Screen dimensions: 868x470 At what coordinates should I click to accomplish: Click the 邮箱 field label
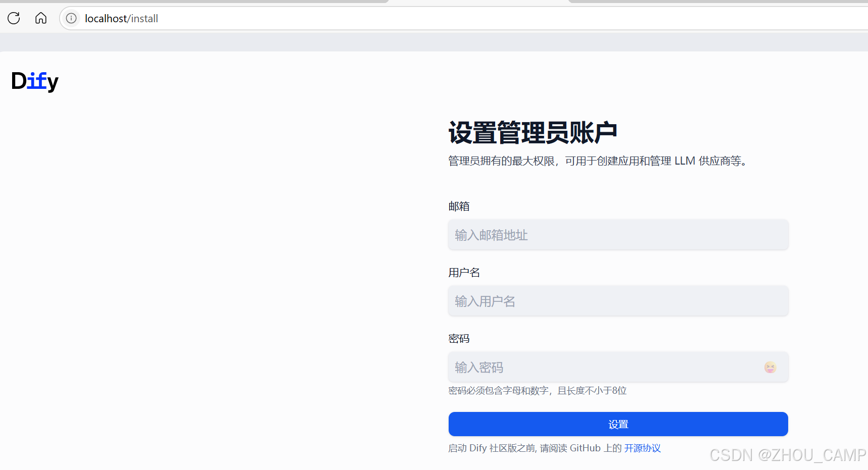click(x=459, y=206)
